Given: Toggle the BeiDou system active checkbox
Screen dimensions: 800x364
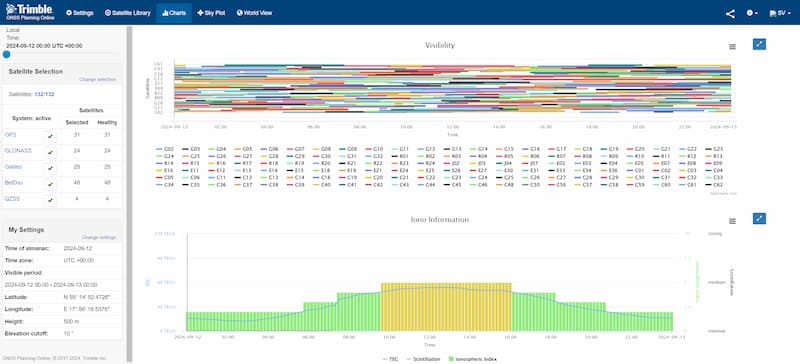Looking at the screenshot, I should point(50,184).
